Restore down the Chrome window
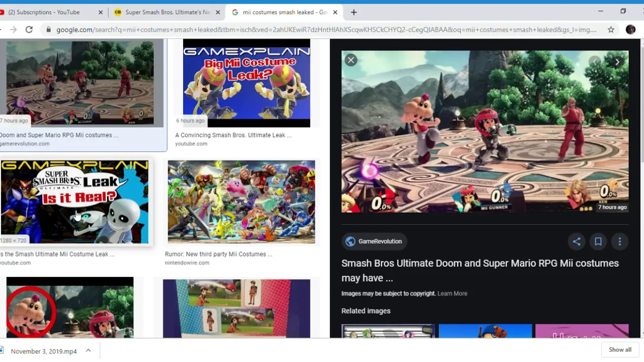 [623, 11]
